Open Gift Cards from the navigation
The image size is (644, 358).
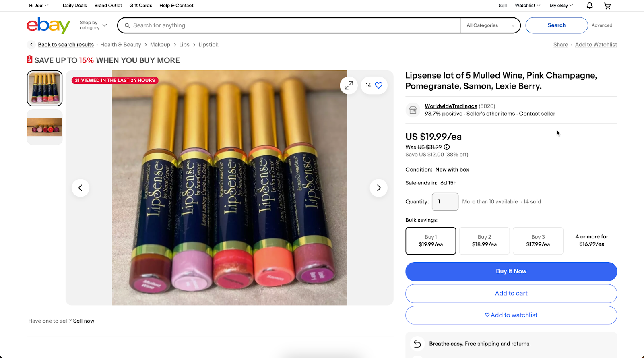140,5
